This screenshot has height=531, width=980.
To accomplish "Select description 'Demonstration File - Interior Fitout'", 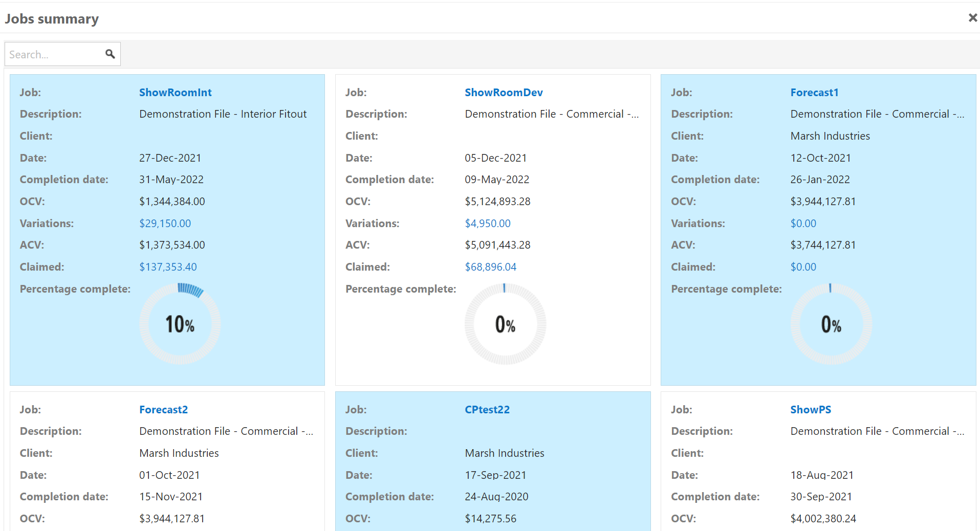I will tap(223, 114).
